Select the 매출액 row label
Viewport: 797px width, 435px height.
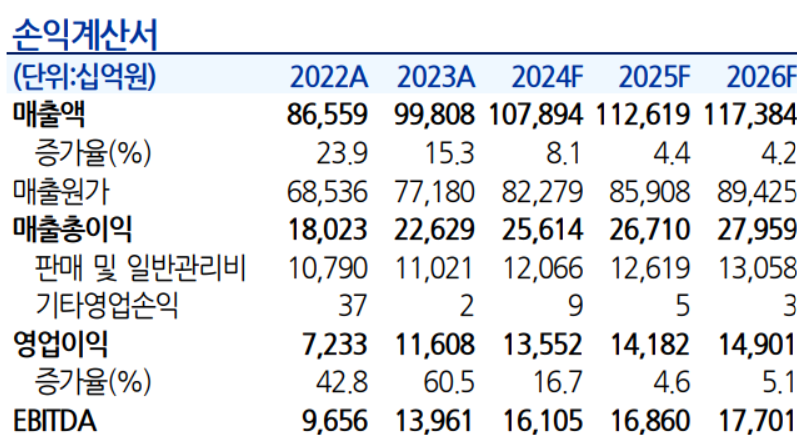[50, 114]
